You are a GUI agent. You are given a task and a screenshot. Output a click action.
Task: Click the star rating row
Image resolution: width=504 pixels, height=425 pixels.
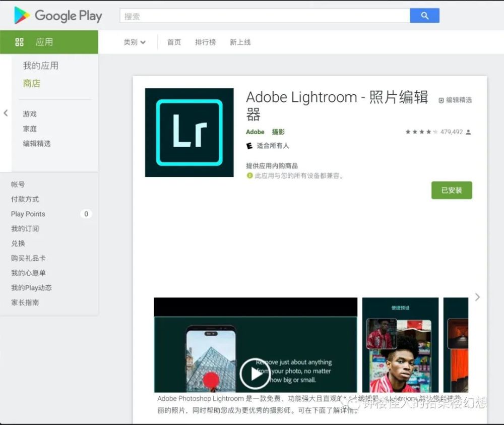[421, 132]
